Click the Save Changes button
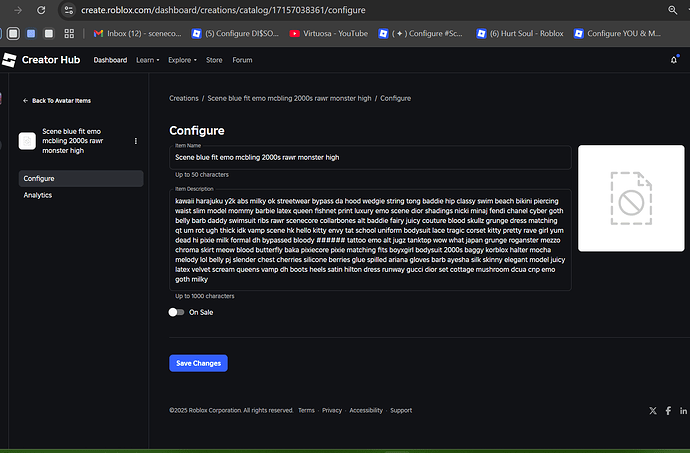 click(198, 363)
